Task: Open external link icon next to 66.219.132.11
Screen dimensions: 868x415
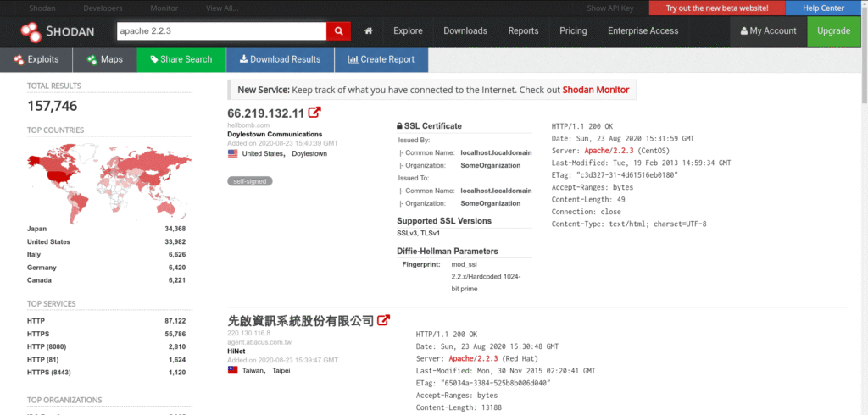Action: 314,113
